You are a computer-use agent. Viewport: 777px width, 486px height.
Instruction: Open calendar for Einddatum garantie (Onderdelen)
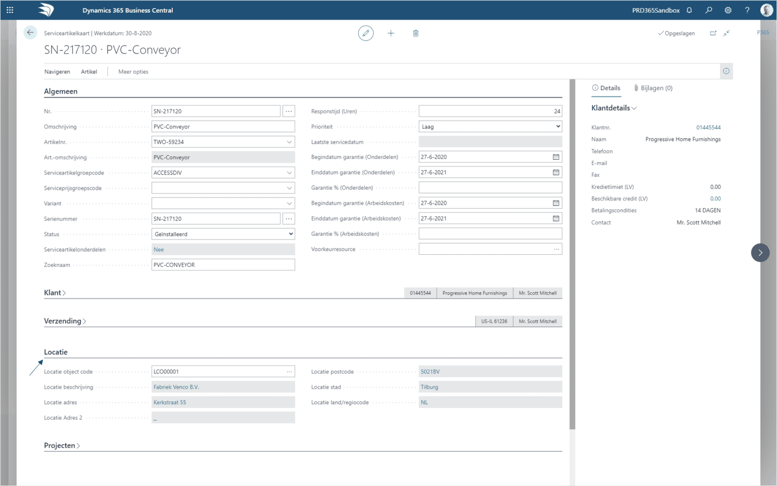pyautogui.click(x=556, y=172)
